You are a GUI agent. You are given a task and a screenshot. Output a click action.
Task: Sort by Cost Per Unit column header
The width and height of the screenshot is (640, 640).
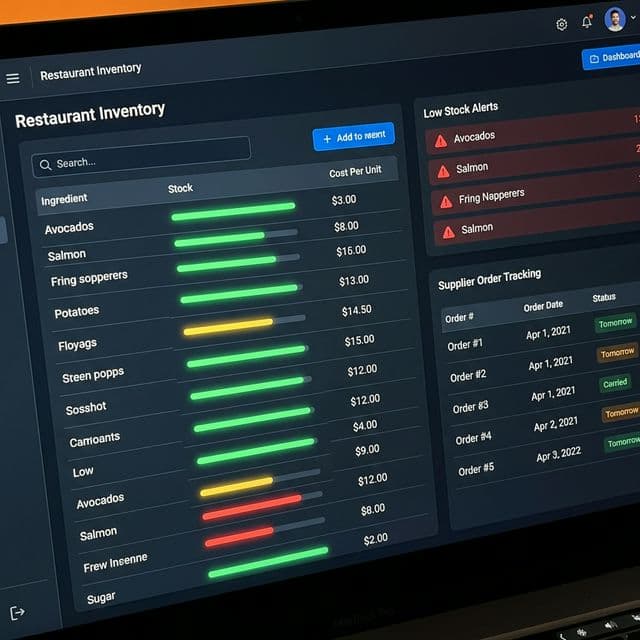355,171
